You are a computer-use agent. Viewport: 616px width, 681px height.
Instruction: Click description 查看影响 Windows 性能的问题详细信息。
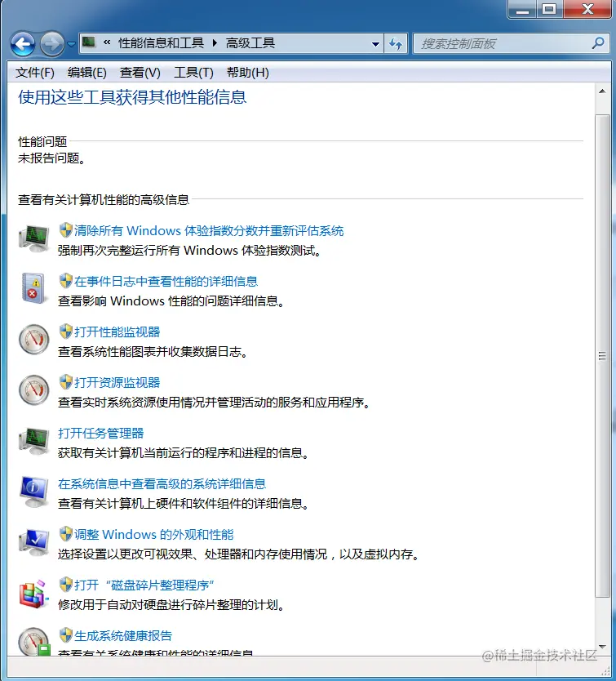pos(171,301)
